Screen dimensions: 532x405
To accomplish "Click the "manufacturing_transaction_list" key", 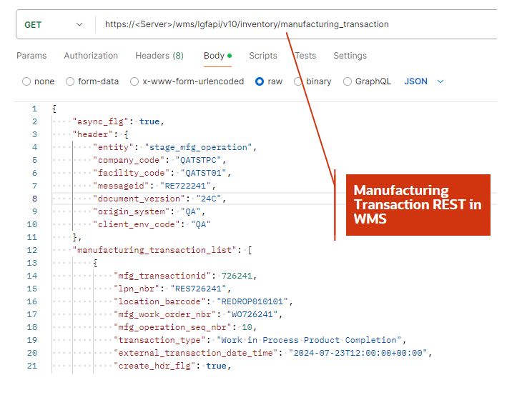I will point(154,251).
